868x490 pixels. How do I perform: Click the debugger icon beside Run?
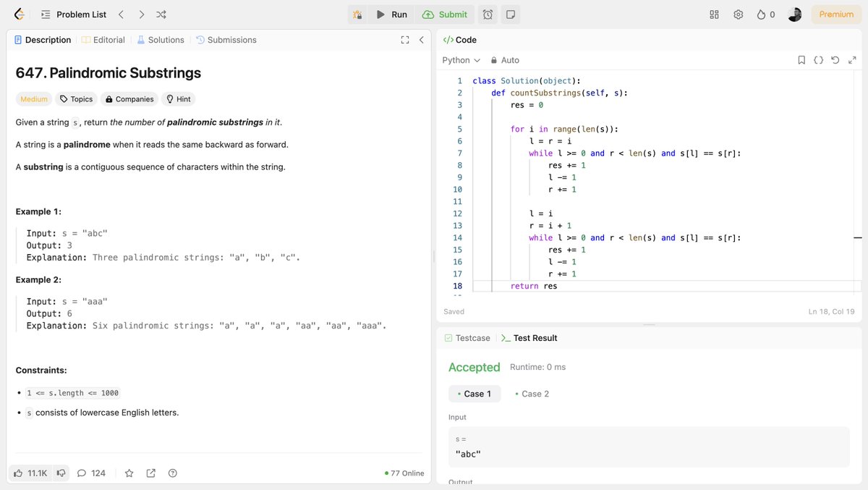click(357, 14)
